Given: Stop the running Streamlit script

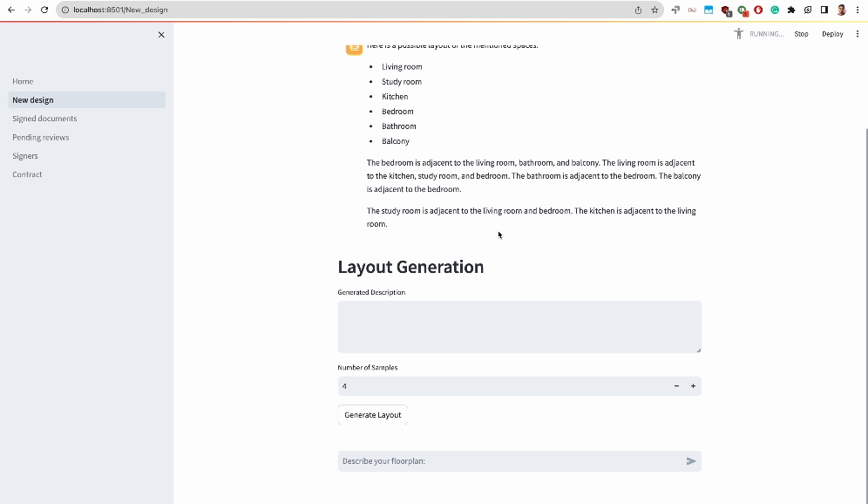Looking at the screenshot, I should tap(801, 34).
